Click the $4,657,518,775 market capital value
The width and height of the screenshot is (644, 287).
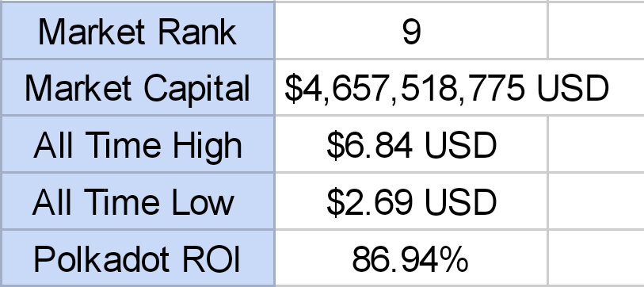pyautogui.click(x=405, y=87)
